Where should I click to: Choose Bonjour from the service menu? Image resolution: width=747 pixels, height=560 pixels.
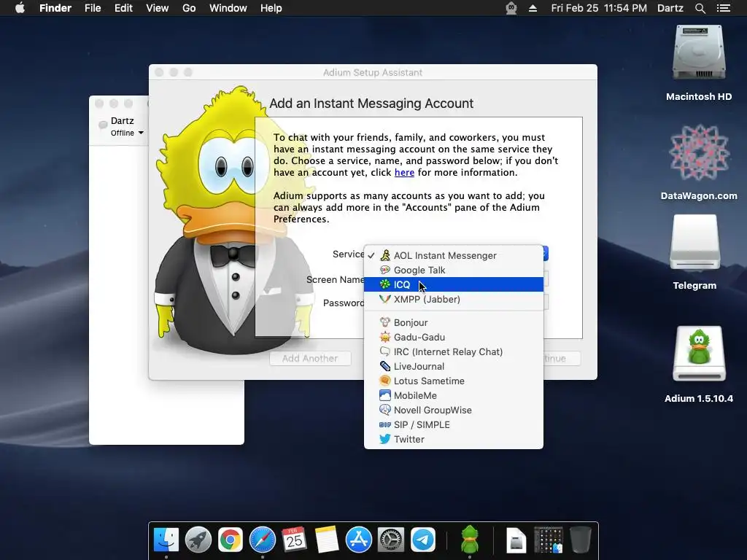[453, 322]
